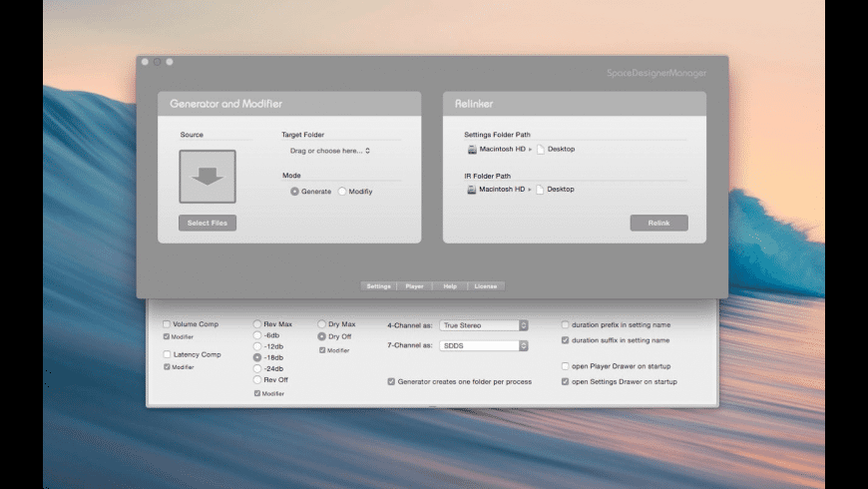Select the Rev Off radio button

[x=256, y=380]
